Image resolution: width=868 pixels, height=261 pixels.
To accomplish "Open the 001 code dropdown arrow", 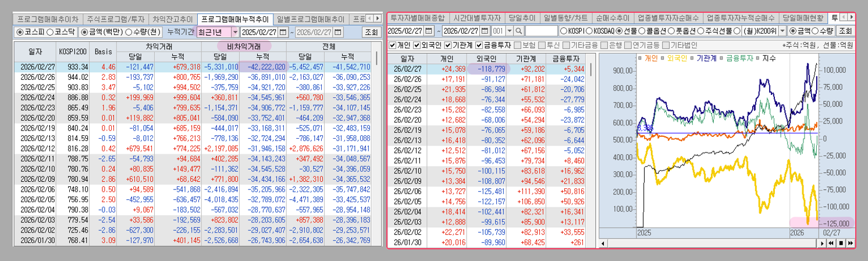I will click(x=510, y=30).
